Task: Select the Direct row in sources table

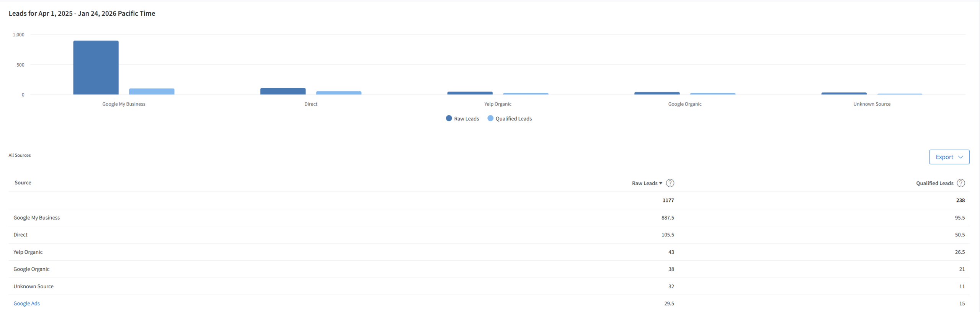Action: 21,235
